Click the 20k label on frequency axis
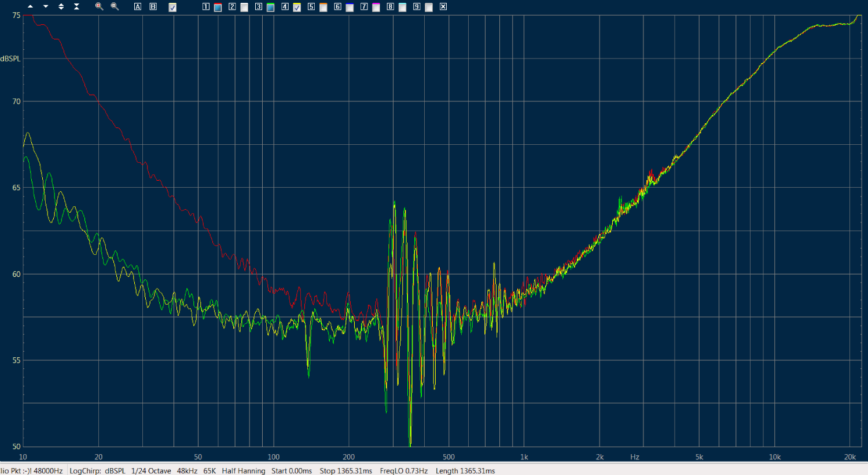 (x=850, y=457)
